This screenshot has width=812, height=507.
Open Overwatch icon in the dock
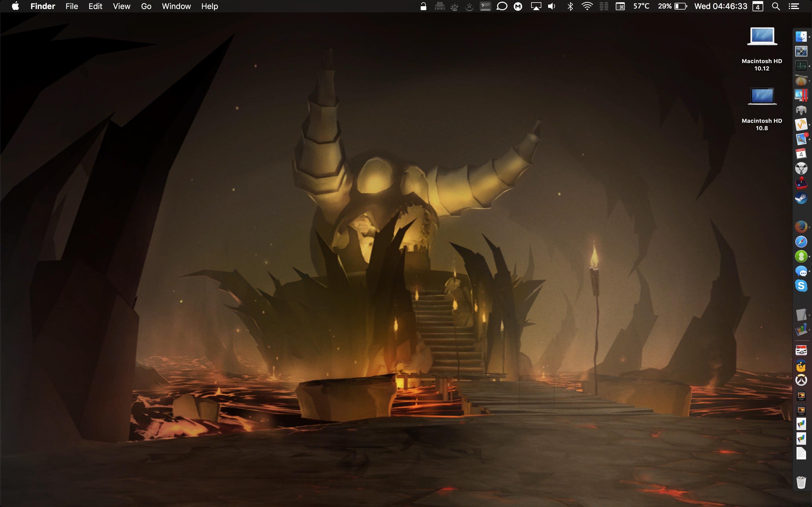[801, 380]
